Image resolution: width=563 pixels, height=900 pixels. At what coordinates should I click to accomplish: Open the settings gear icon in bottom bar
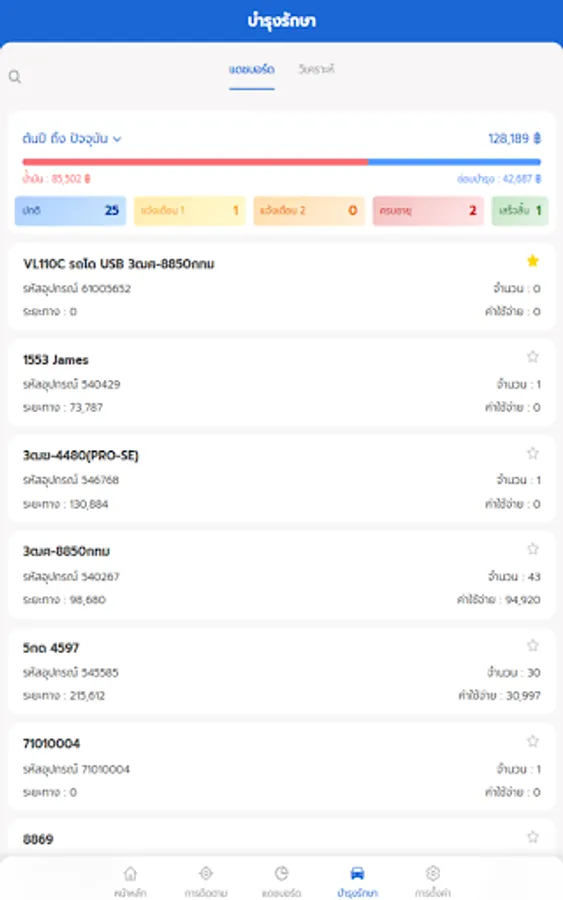coord(433,874)
